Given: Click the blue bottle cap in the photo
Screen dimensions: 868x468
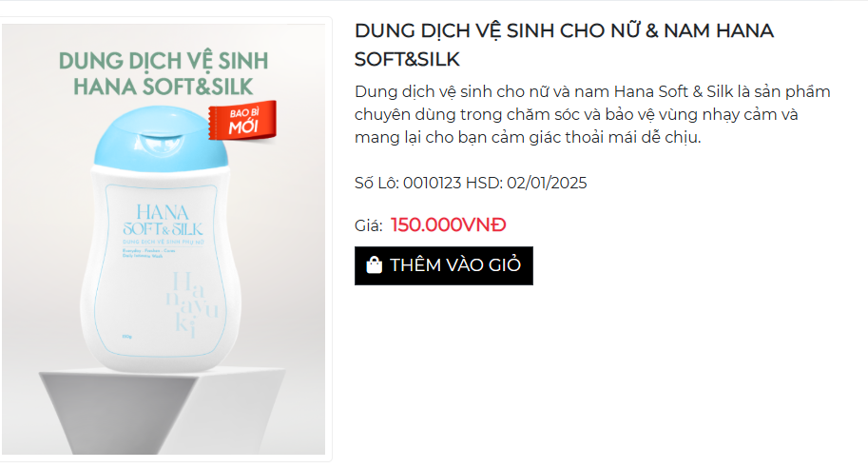Looking at the screenshot, I should point(161,137).
